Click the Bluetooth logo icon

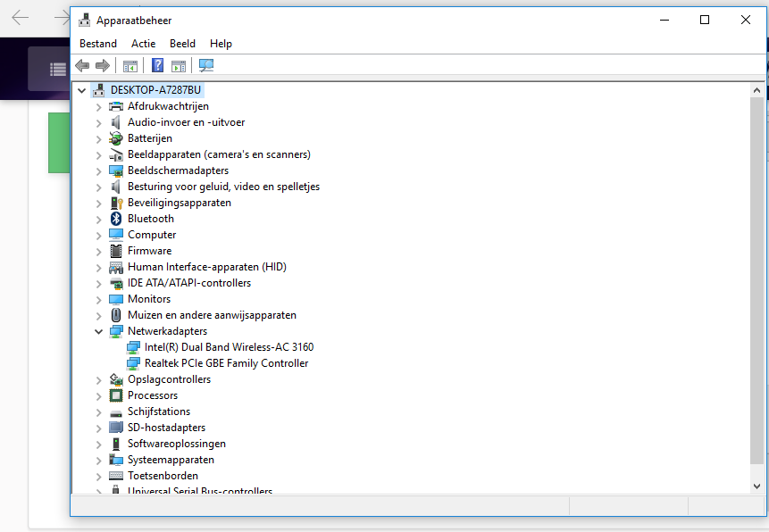pos(116,219)
